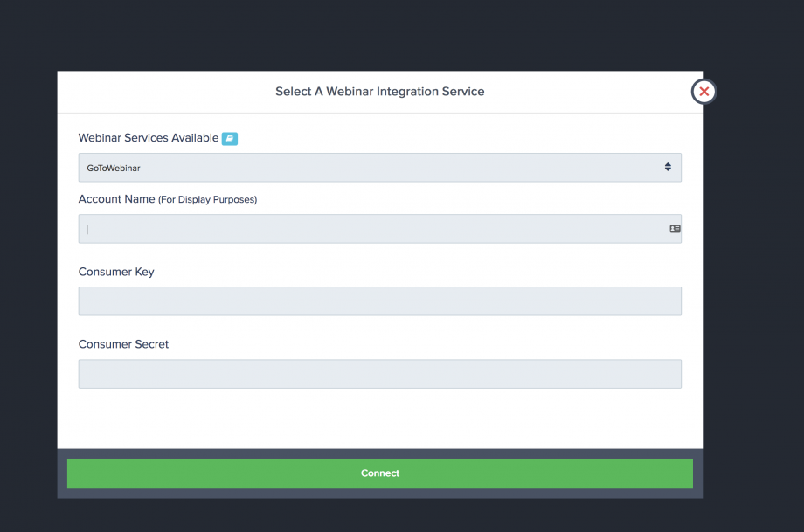The image size is (804, 532).
Task: Open the Webinar Services help documentation icon
Action: 229,138
